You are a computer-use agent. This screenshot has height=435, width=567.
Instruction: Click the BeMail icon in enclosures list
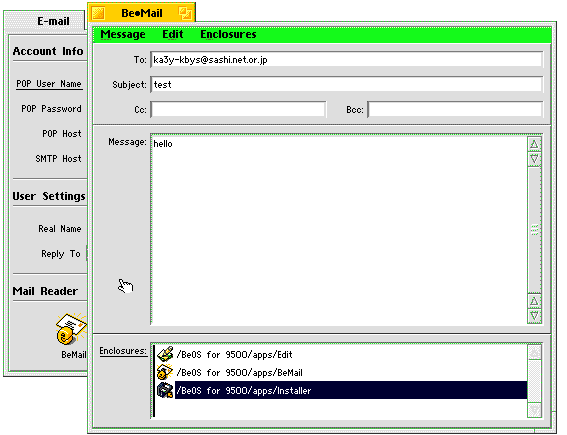[165, 372]
